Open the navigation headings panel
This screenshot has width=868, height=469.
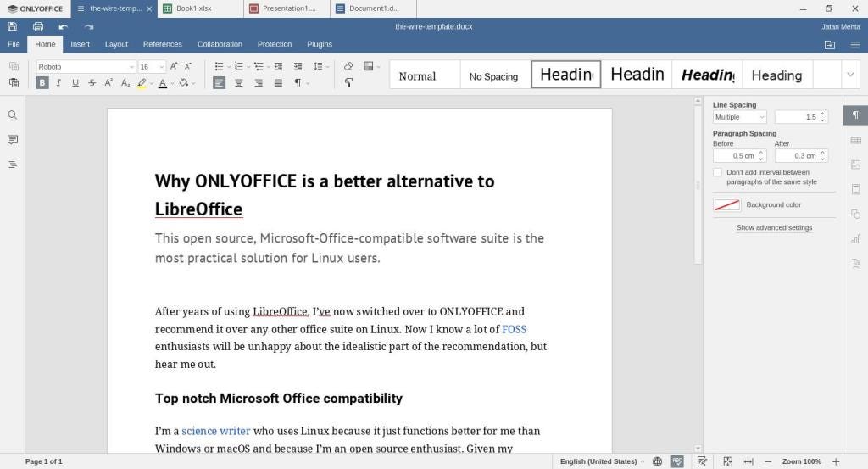click(x=12, y=165)
